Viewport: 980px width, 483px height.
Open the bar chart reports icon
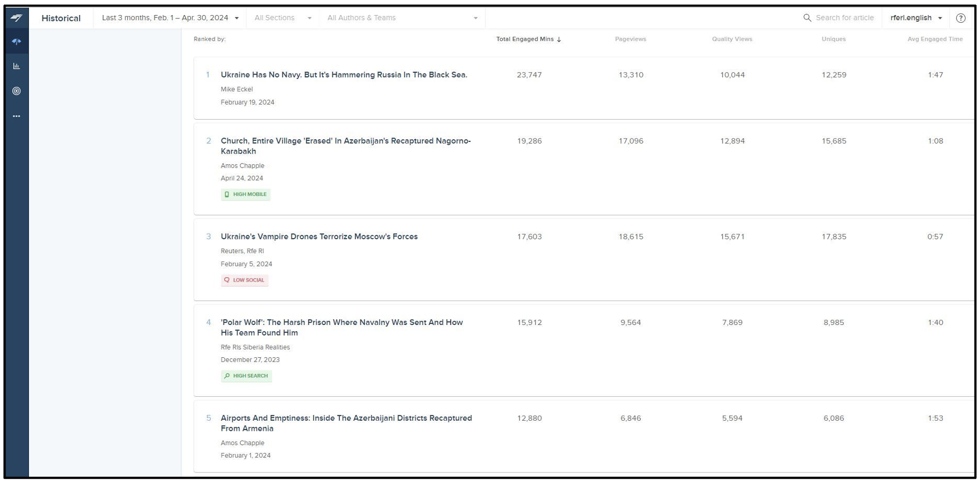click(x=17, y=66)
